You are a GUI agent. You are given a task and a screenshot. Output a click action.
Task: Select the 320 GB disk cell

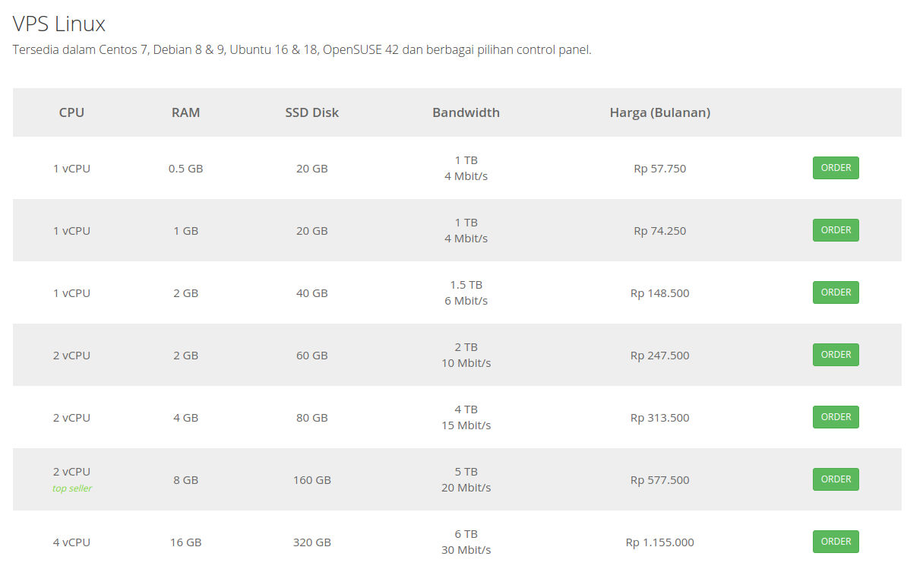point(311,542)
